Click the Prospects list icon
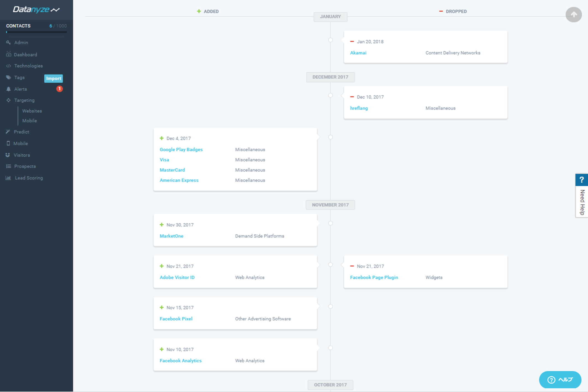588x392 pixels. (9, 166)
